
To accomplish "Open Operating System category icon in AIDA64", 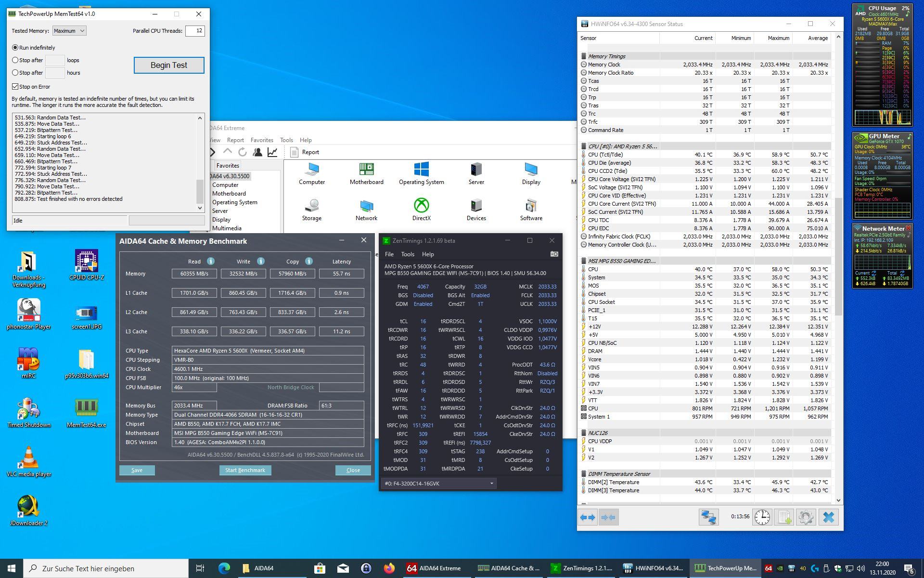I will [422, 173].
